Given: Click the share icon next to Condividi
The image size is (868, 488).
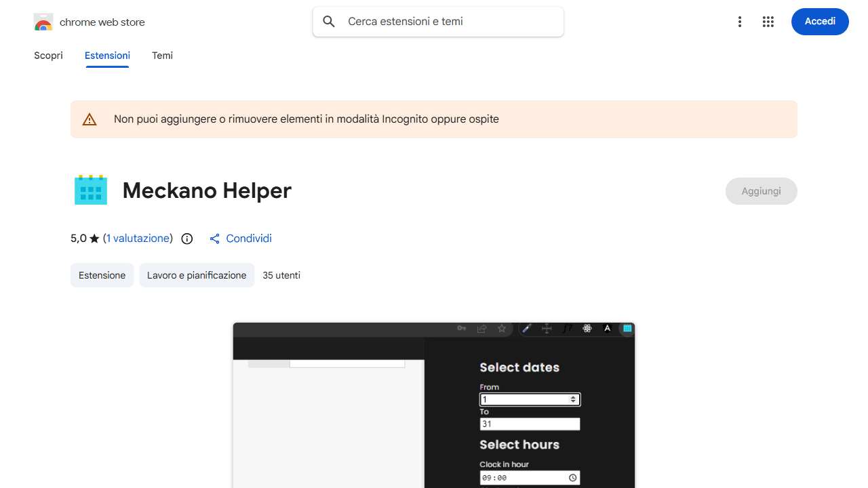Looking at the screenshot, I should point(214,239).
